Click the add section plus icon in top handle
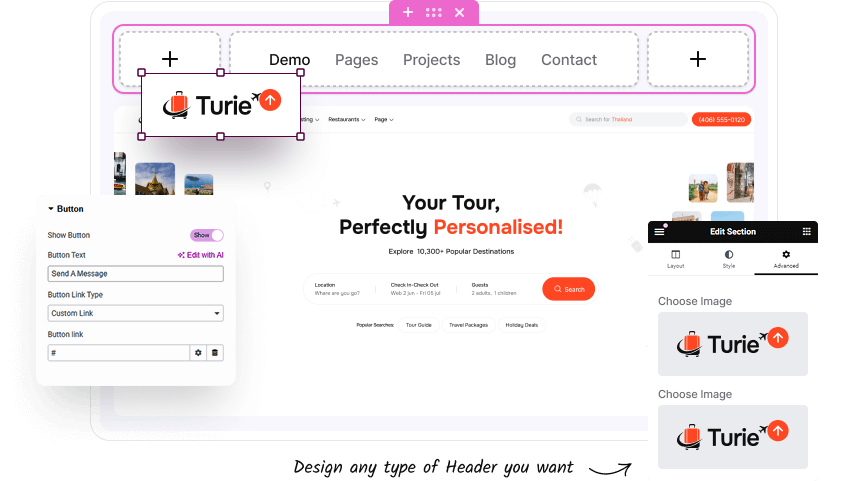 click(x=408, y=12)
